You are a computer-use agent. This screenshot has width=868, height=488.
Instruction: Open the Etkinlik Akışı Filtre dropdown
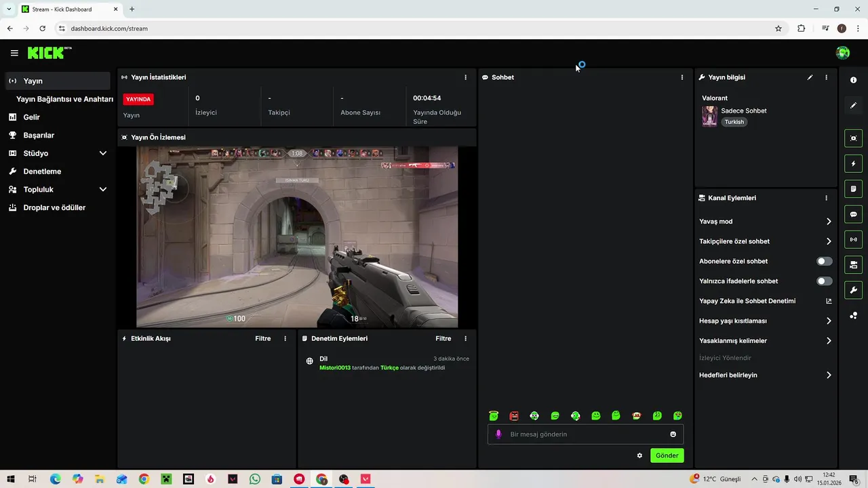pyautogui.click(x=263, y=338)
